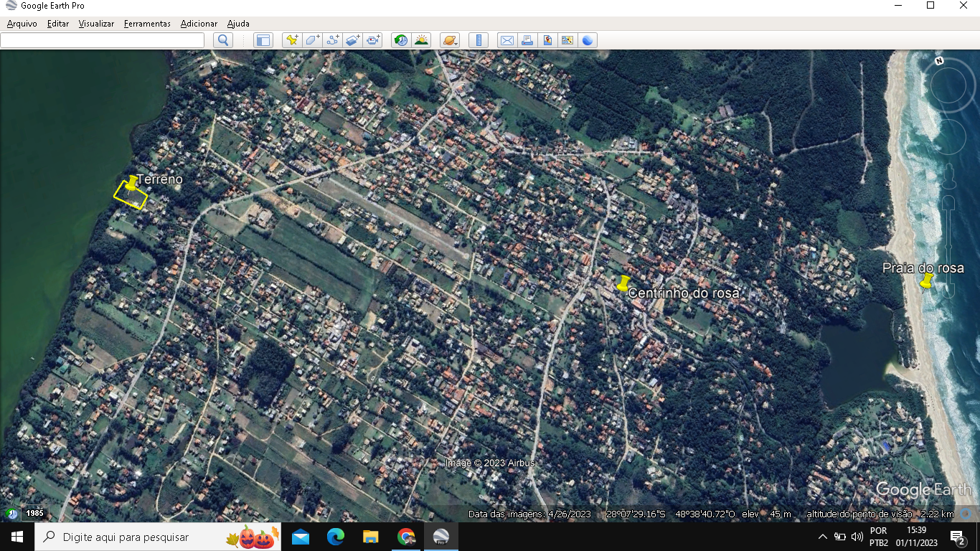Viewport: 980px width, 551px height.
Task: Open the planet switcher dropdown
Action: 450,40
